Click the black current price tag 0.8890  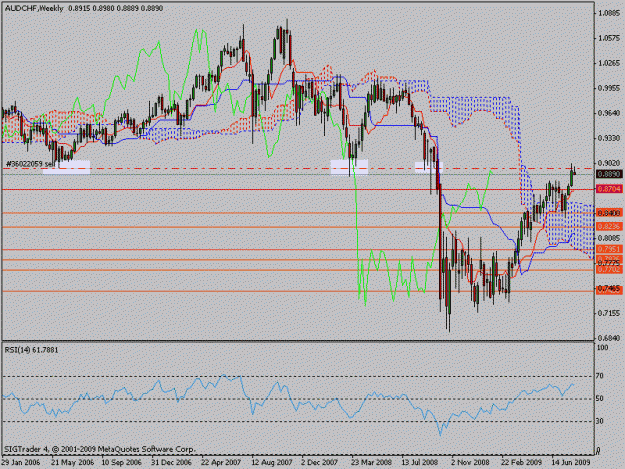coord(609,174)
